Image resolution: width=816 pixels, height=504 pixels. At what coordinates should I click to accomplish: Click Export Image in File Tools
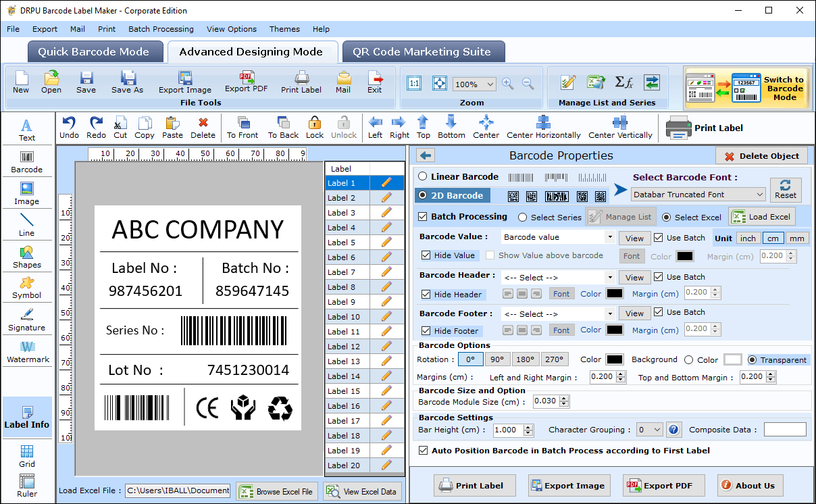(x=185, y=82)
